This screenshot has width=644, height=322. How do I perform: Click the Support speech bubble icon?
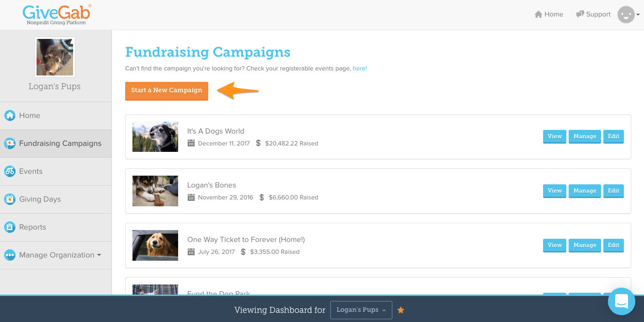580,14
